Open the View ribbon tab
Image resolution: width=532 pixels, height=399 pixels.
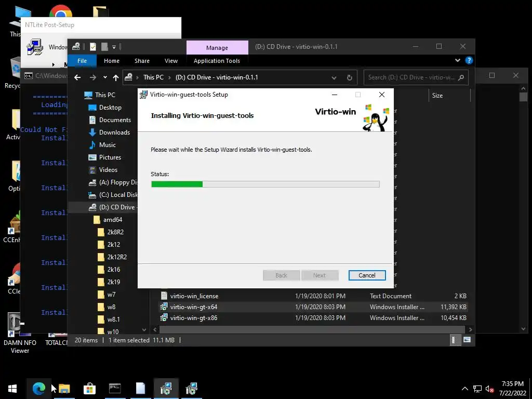[171, 61]
